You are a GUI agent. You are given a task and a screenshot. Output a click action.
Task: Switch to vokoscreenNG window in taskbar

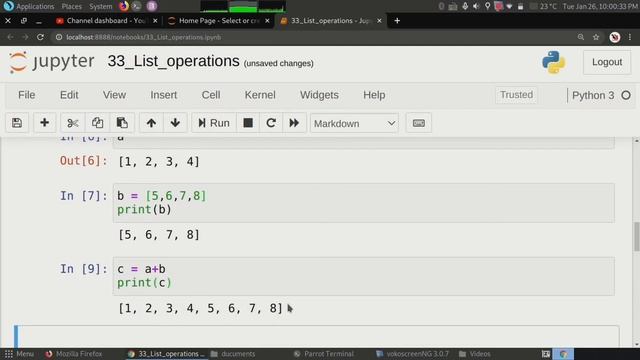click(412, 354)
